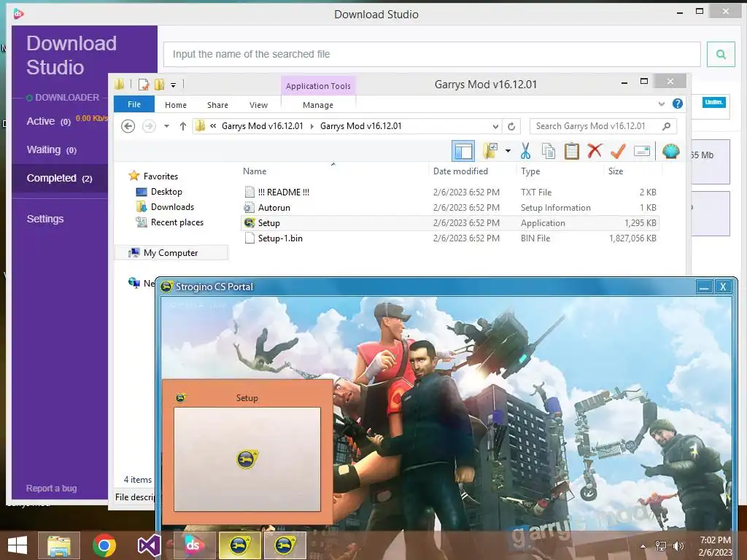Open the Customize Quick Access Toolbar dropdown
The image size is (747, 560).
(x=174, y=85)
